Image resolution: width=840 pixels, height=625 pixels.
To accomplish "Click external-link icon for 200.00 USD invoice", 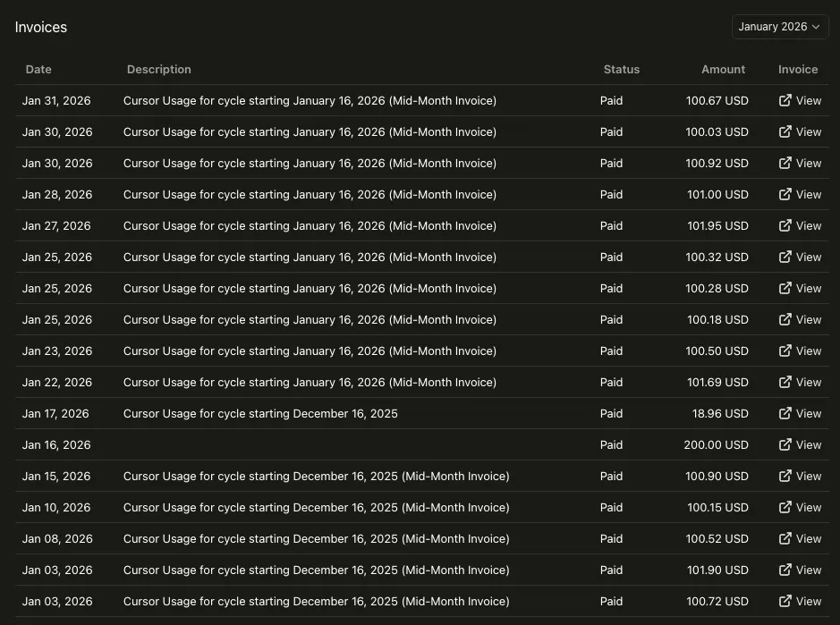I will [x=785, y=444].
